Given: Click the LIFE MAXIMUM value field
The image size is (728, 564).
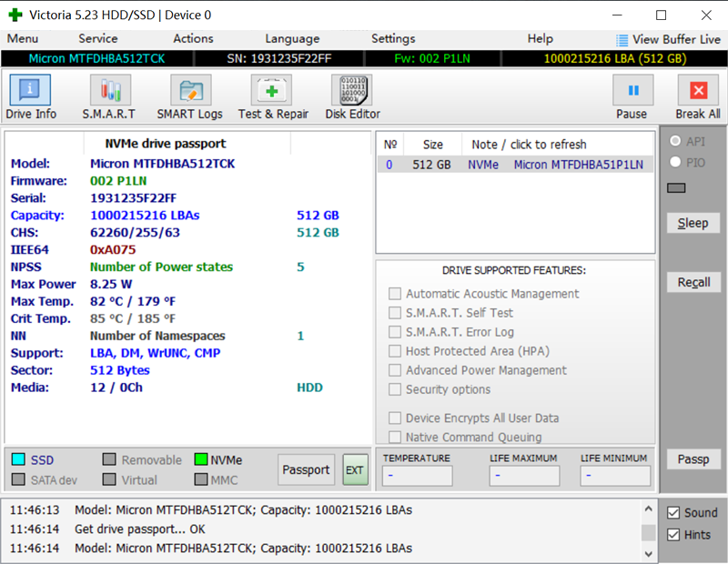Looking at the screenshot, I should (524, 476).
